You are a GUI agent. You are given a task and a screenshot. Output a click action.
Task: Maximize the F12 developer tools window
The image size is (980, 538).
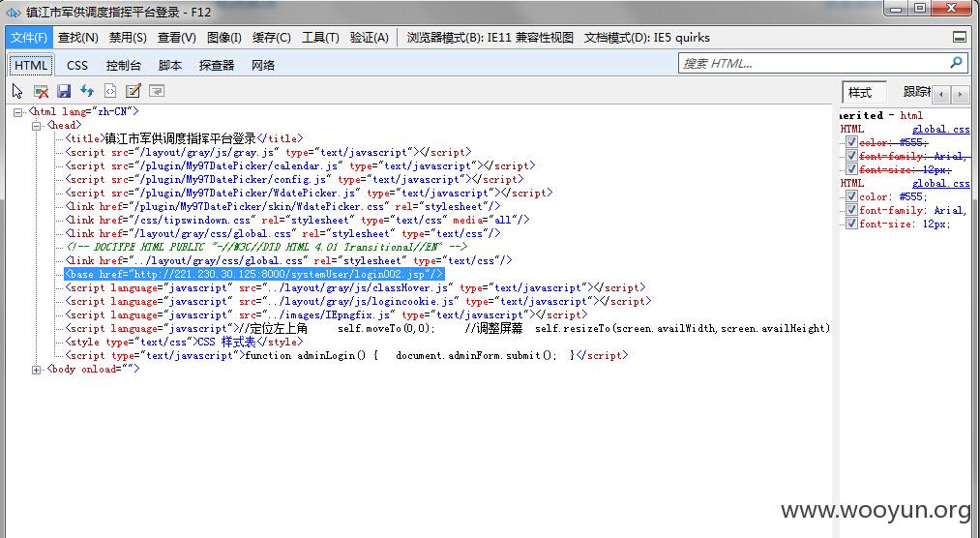pyautogui.click(x=920, y=9)
